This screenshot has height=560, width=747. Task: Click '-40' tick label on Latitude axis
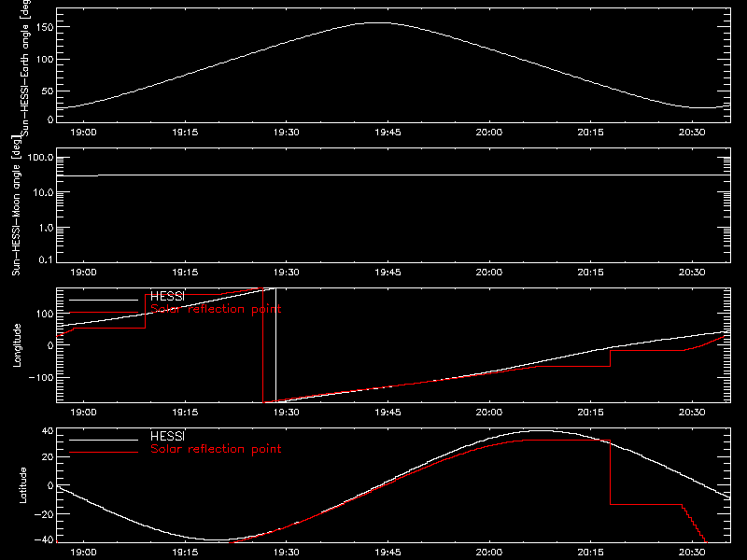(44, 540)
